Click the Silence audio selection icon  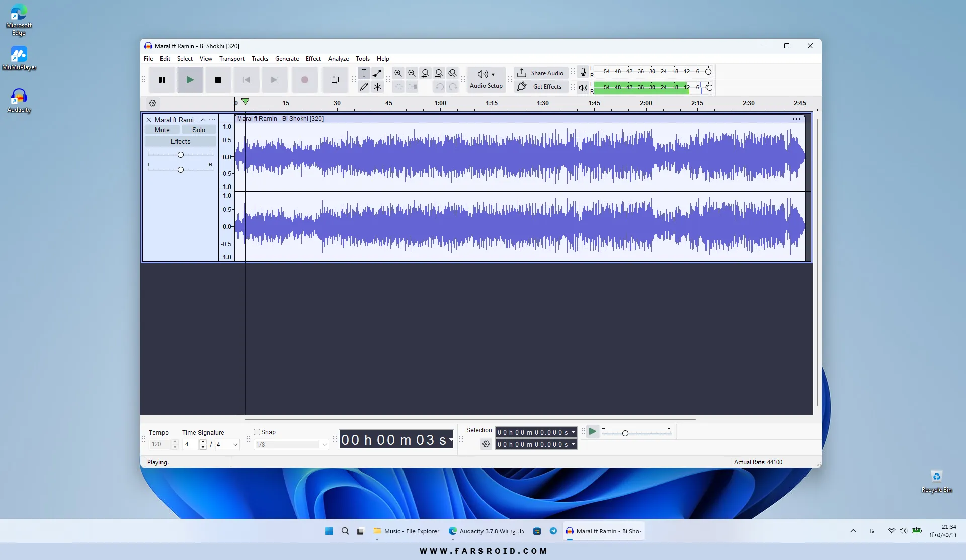[412, 87]
